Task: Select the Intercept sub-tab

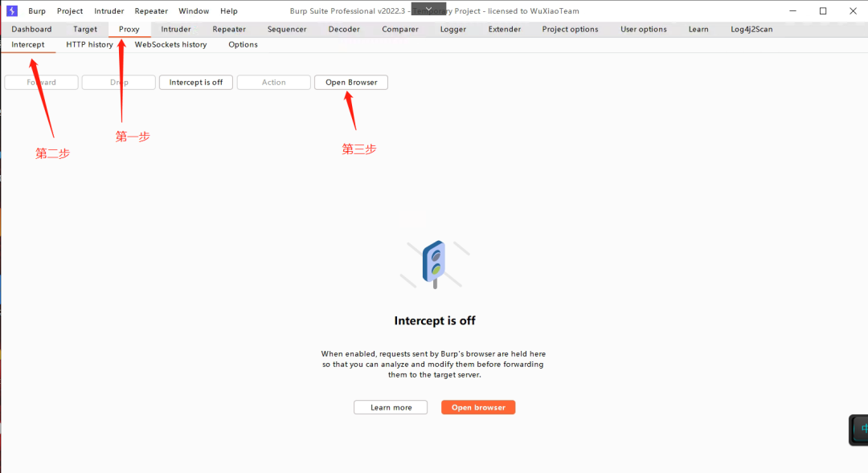Action: 27,45
